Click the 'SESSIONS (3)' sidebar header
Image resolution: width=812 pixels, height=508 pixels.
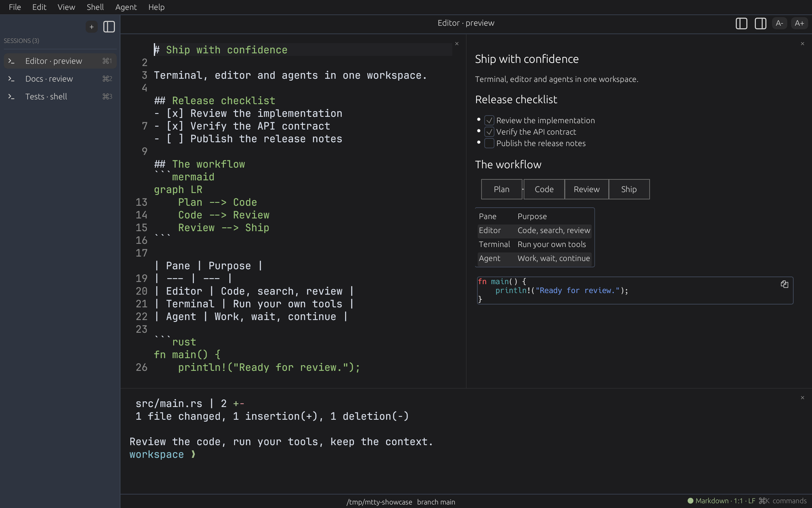pos(21,41)
